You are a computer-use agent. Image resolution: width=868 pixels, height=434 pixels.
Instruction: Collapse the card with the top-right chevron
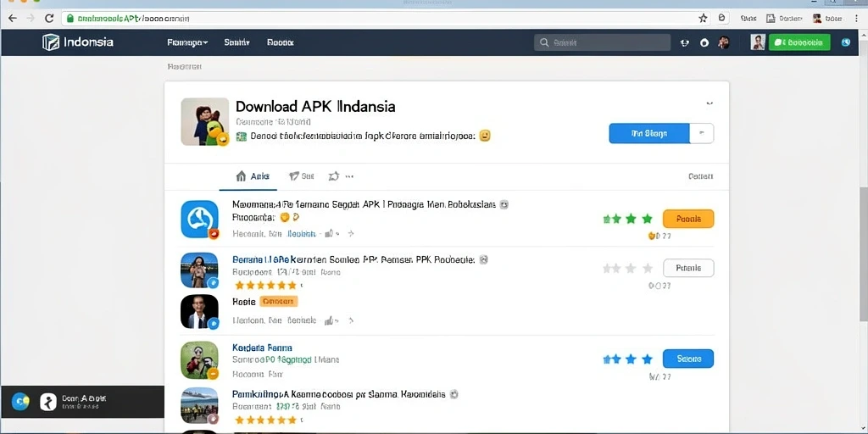(x=709, y=103)
